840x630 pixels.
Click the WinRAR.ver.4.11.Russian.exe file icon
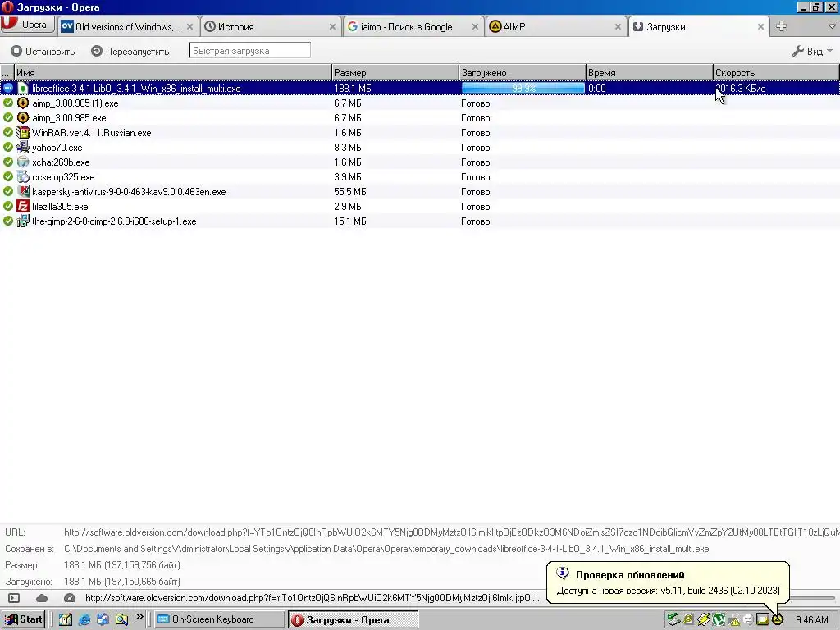pos(22,132)
